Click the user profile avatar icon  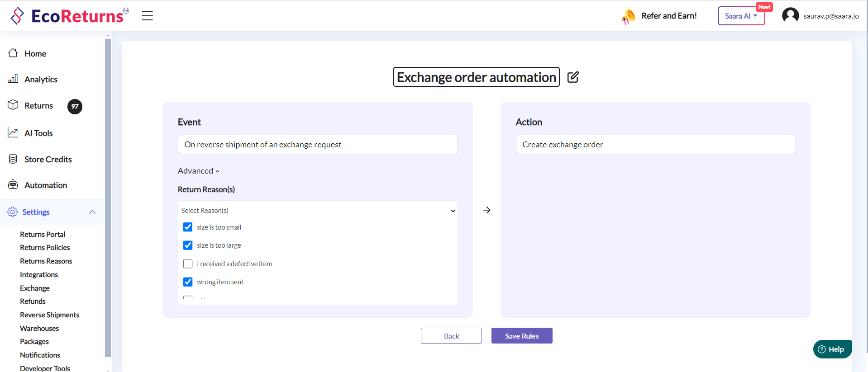pos(790,16)
